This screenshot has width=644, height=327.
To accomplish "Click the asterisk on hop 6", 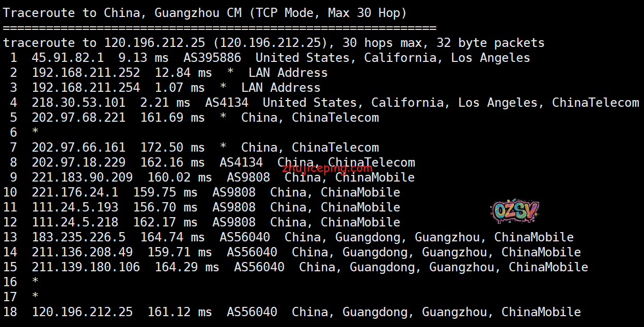I will (35, 133).
